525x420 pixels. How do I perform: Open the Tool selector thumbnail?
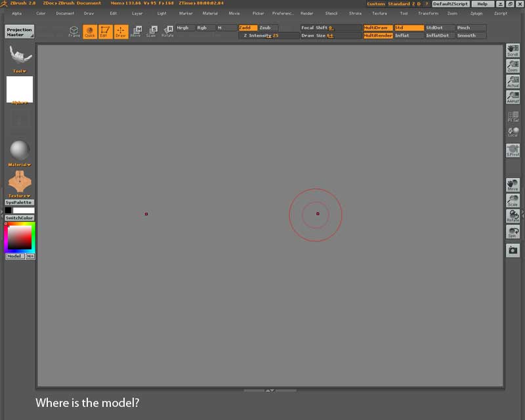pyautogui.click(x=20, y=55)
